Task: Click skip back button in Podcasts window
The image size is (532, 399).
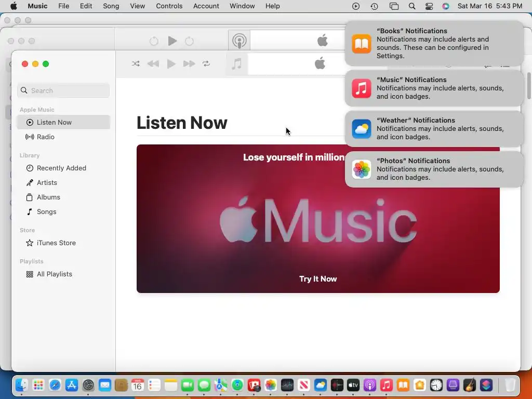Action: pyautogui.click(x=154, y=42)
